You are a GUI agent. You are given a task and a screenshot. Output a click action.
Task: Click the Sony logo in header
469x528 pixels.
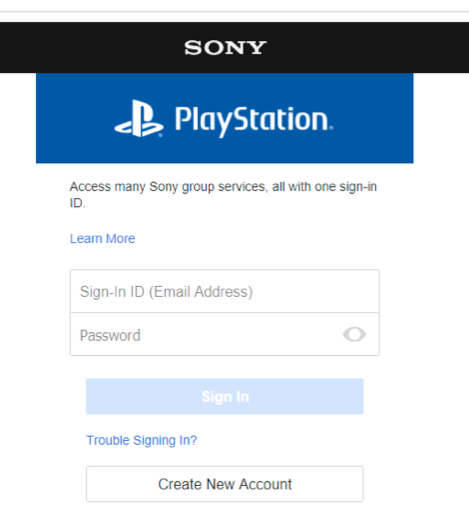[225, 47]
